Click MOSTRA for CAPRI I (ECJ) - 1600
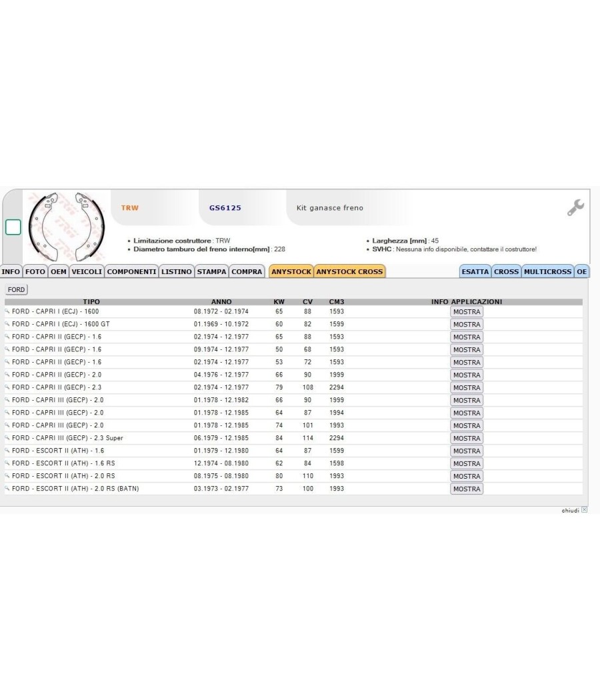The image size is (600, 700). (467, 311)
